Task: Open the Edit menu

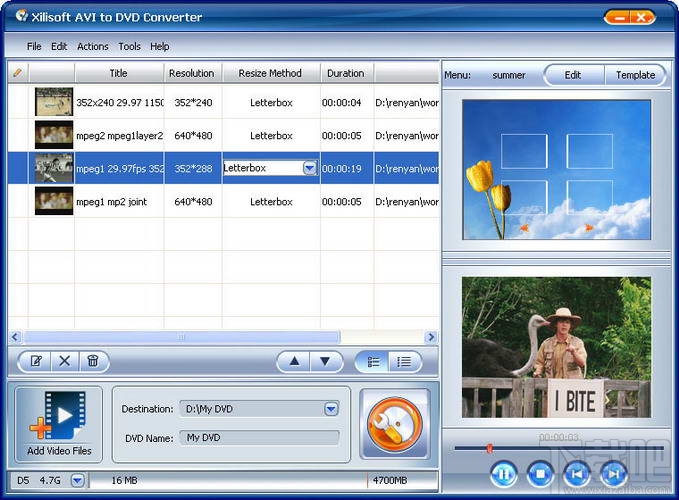Action: click(x=59, y=46)
